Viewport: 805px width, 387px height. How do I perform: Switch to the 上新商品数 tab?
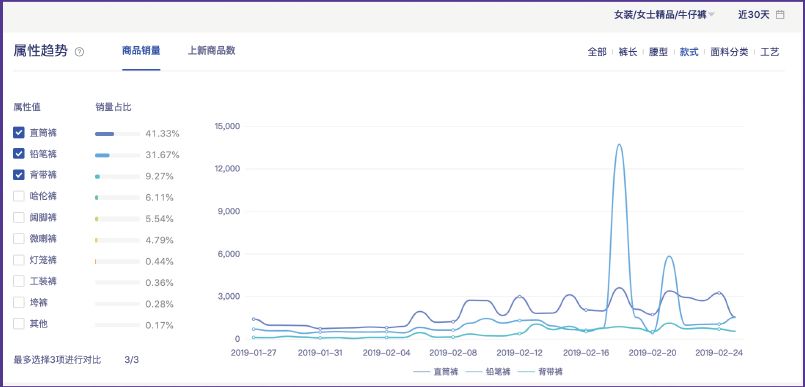(x=212, y=51)
